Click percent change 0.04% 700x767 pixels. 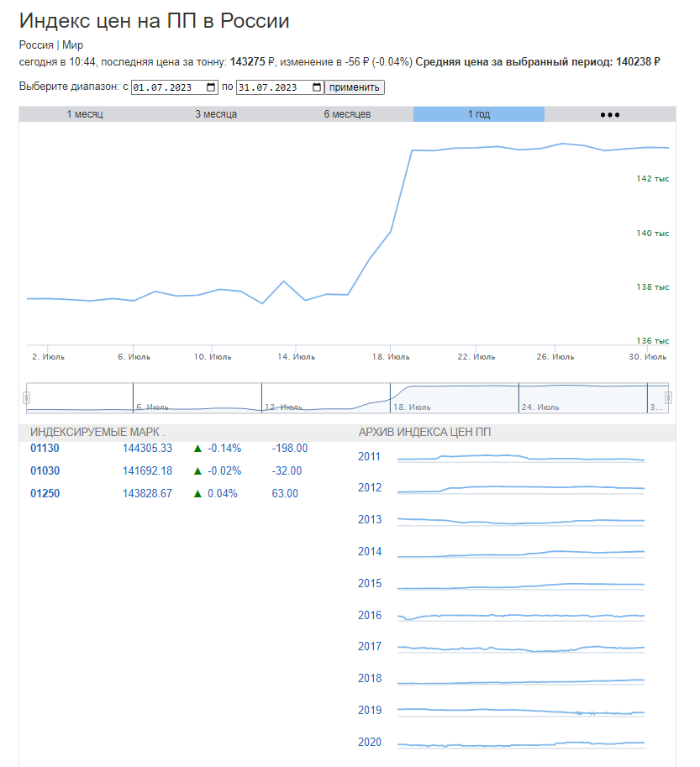(x=223, y=494)
